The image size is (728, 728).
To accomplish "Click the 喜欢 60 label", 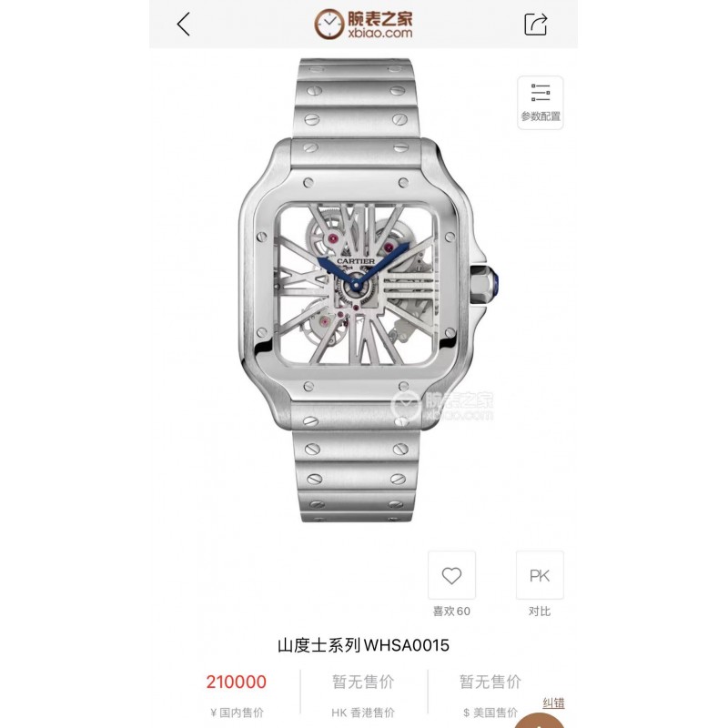I will coord(451,611).
